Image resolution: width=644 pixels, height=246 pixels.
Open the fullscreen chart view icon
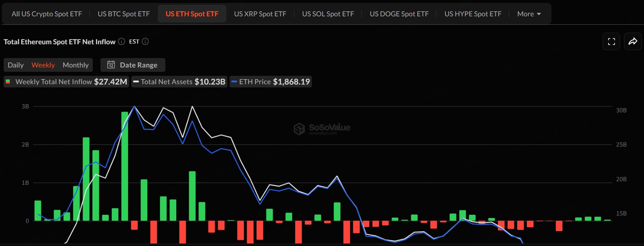[x=611, y=41]
